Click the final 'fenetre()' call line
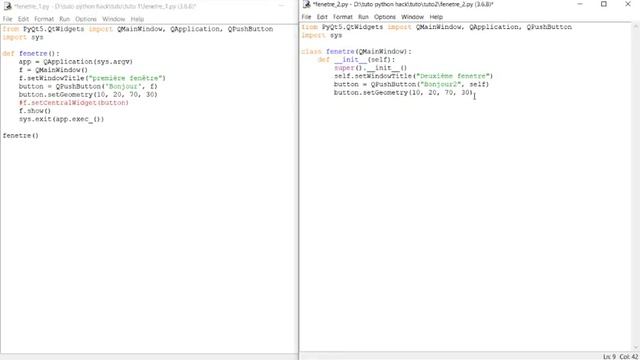640x360 pixels. 20,136
